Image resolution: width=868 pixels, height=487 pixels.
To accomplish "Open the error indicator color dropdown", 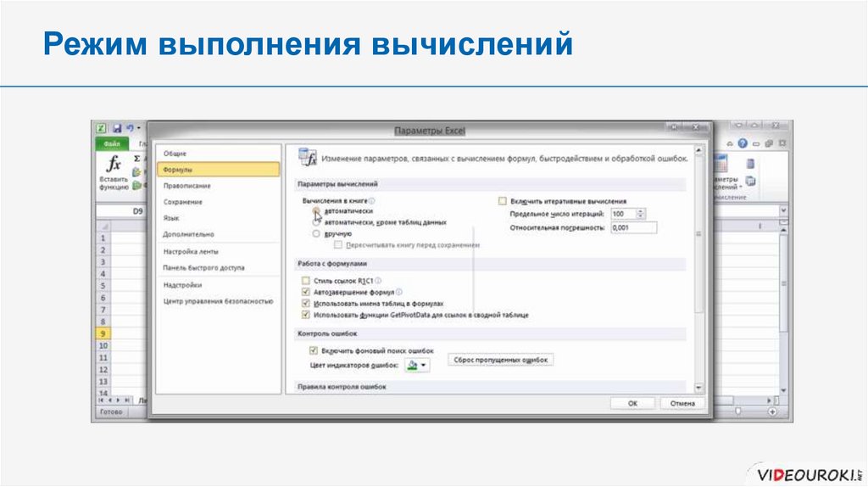I will (x=417, y=366).
